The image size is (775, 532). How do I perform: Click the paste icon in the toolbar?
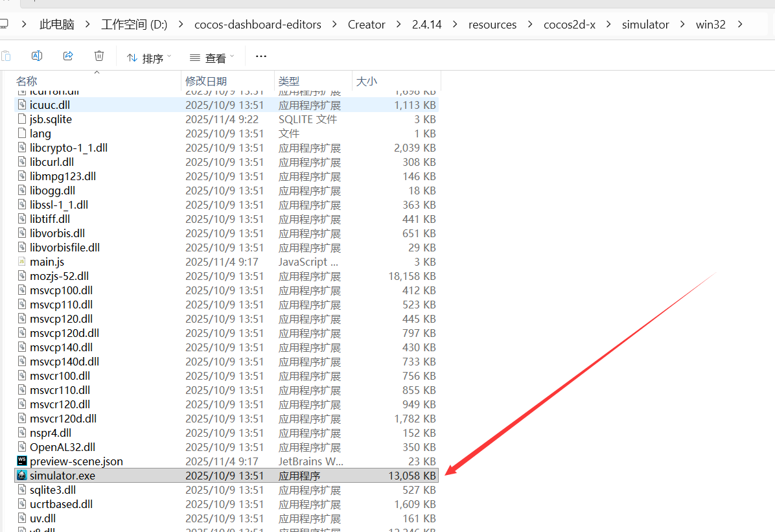(x=5, y=56)
